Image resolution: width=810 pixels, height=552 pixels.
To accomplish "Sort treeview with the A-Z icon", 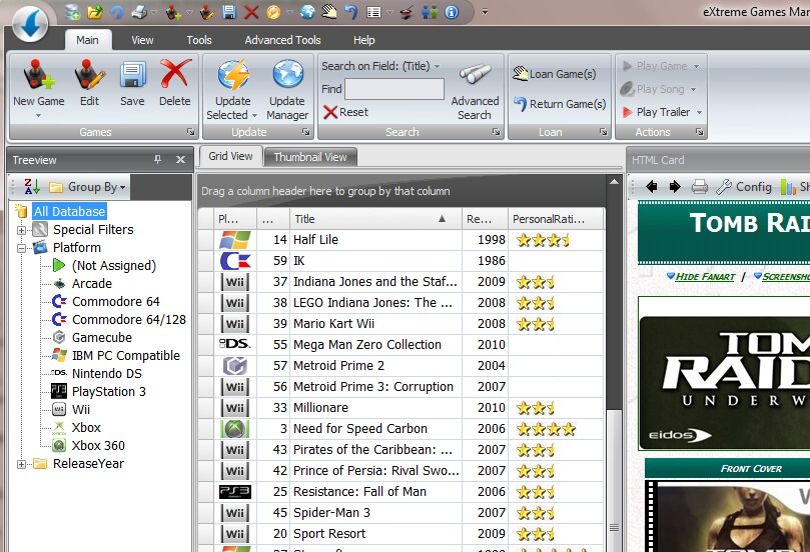I will point(32,186).
